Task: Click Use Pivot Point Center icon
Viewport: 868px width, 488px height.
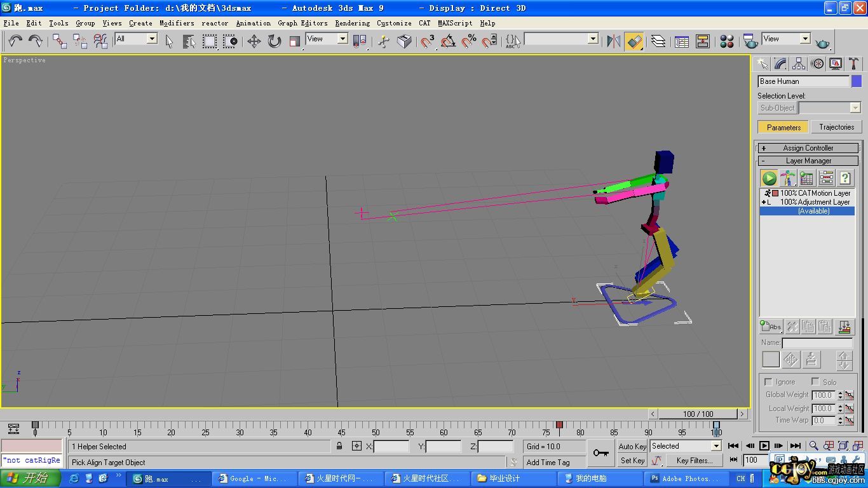Action: point(360,41)
